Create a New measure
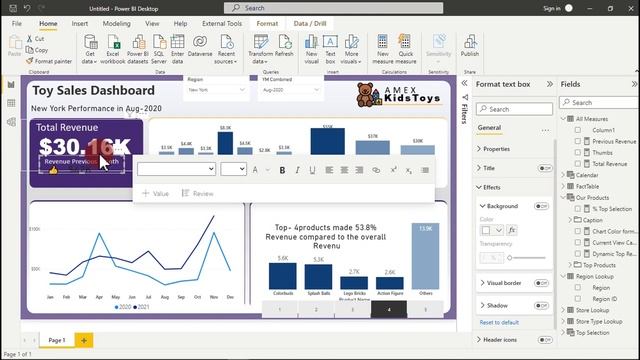The width and height of the screenshot is (640, 360). click(x=382, y=49)
